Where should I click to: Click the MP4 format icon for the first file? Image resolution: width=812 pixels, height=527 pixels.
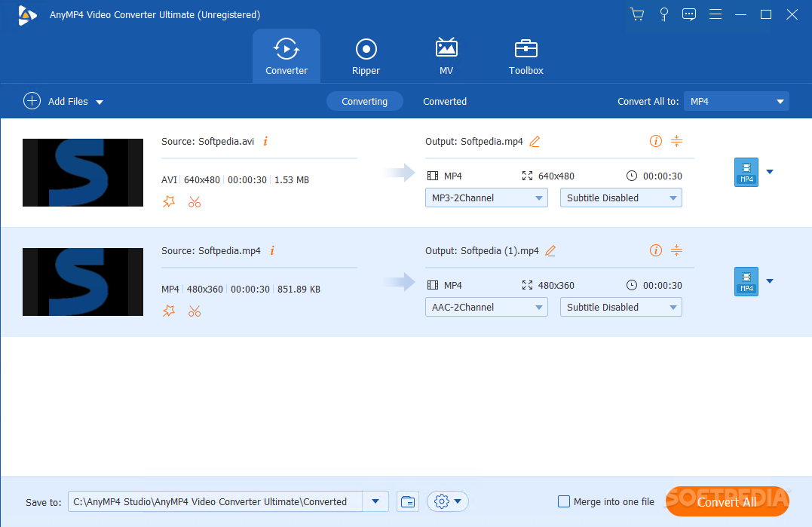point(746,172)
